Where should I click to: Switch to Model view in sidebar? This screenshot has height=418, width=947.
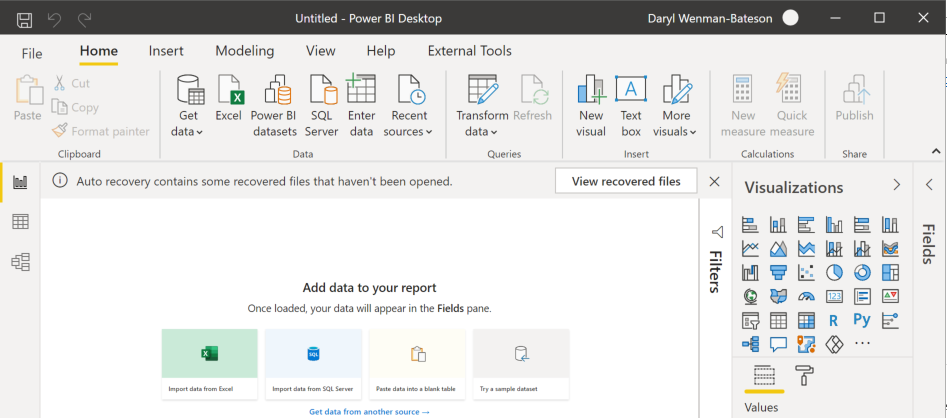(21, 262)
